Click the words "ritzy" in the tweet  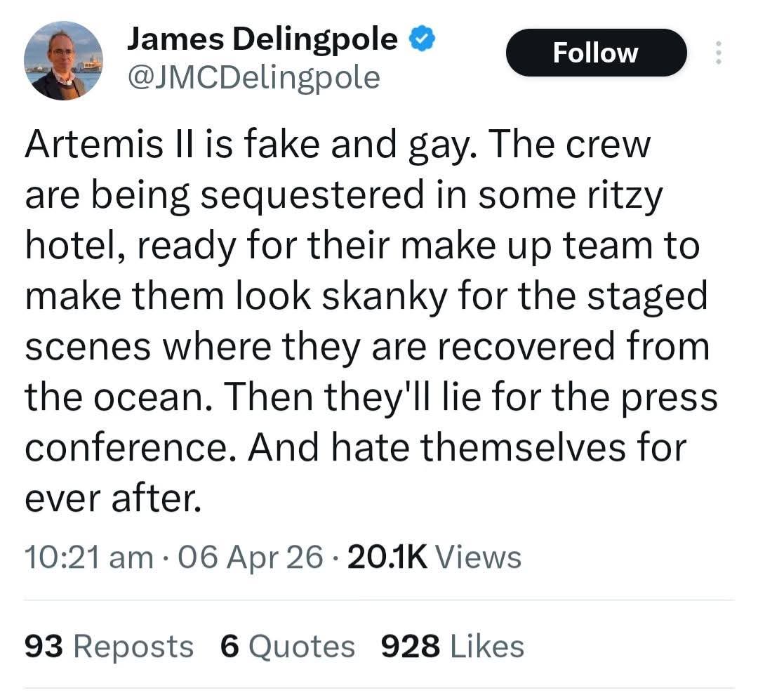coord(625,196)
